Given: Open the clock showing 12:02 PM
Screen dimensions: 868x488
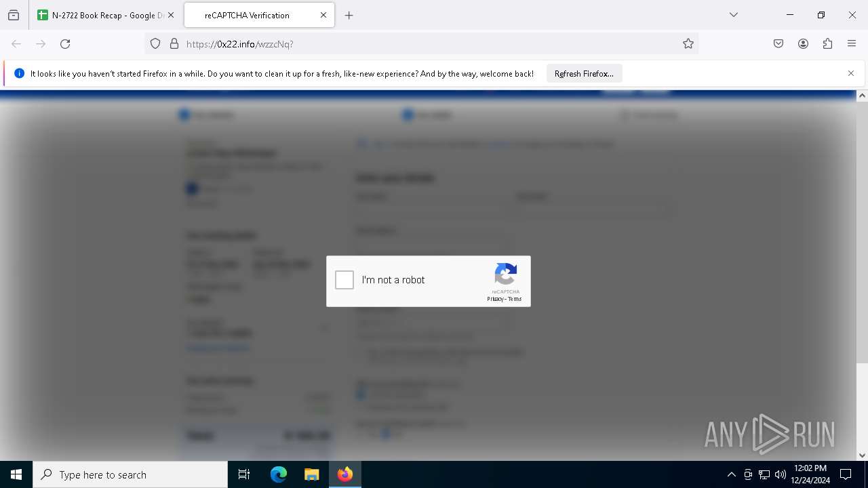Looking at the screenshot, I should (x=810, y=474).
